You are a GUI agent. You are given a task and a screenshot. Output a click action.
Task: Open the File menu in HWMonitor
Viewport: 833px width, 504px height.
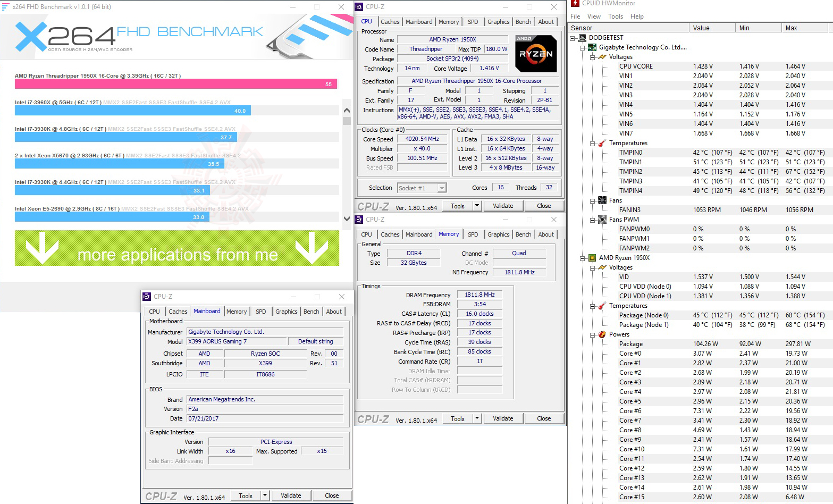pos(575,16)
